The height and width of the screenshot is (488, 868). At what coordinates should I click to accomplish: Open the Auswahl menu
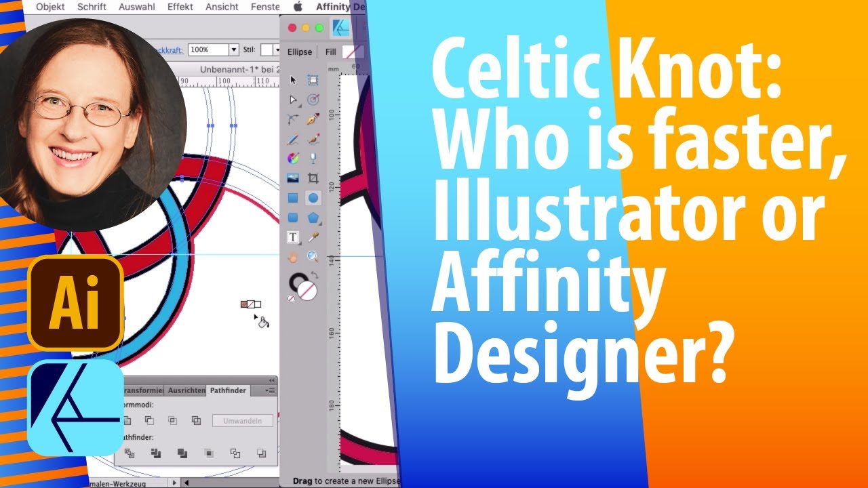pyautogui.click(x=137, y=7)
